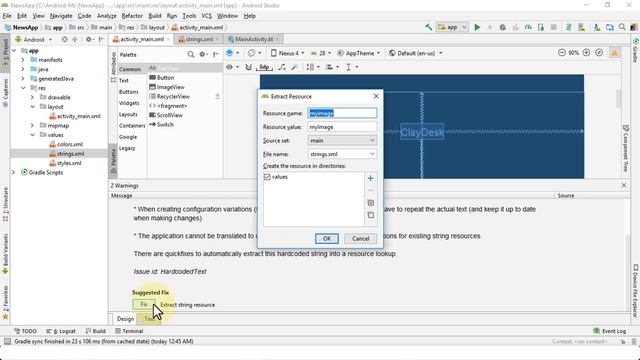Select styles.xml in the project tree

point(65,163)
